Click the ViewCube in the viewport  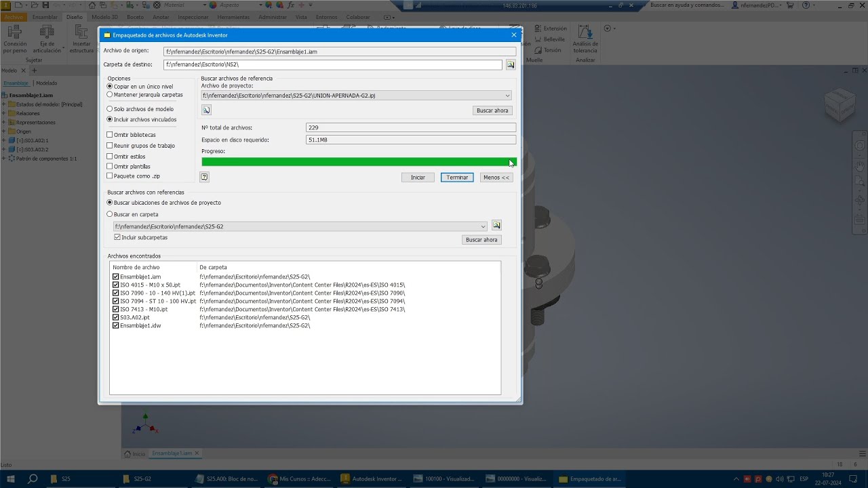[840, 105]
